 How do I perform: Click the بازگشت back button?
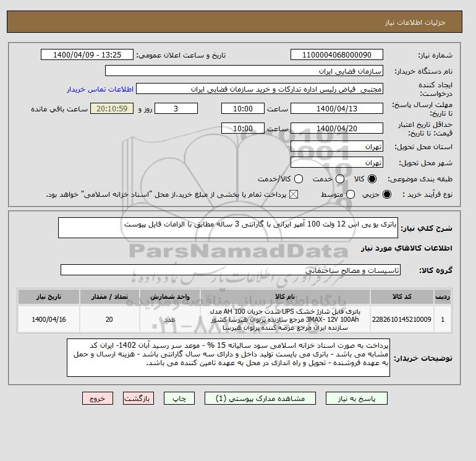tap(138, 398)
